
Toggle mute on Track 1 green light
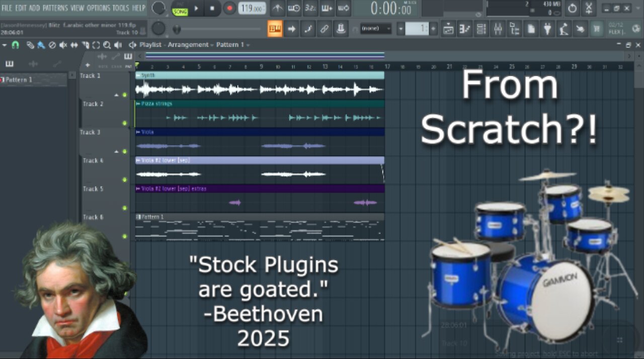pos(124,95)
